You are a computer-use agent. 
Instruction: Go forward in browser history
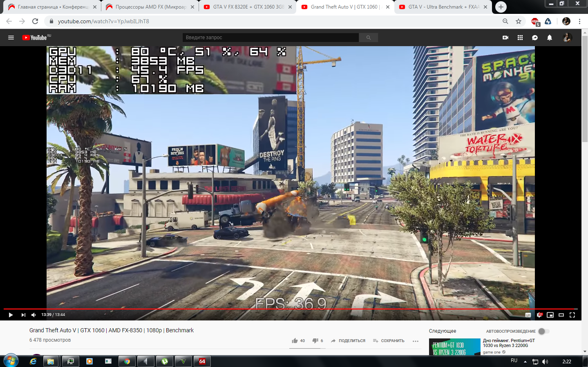tap(22, 21)
